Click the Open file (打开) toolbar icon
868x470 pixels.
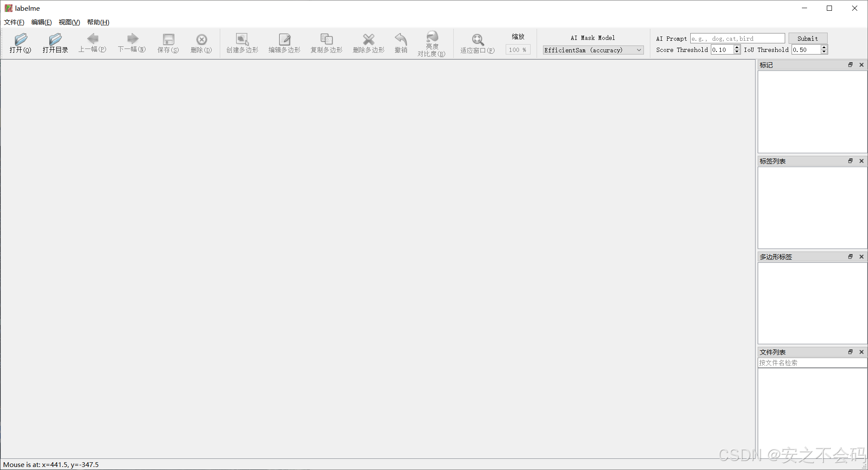click(20, 39)
